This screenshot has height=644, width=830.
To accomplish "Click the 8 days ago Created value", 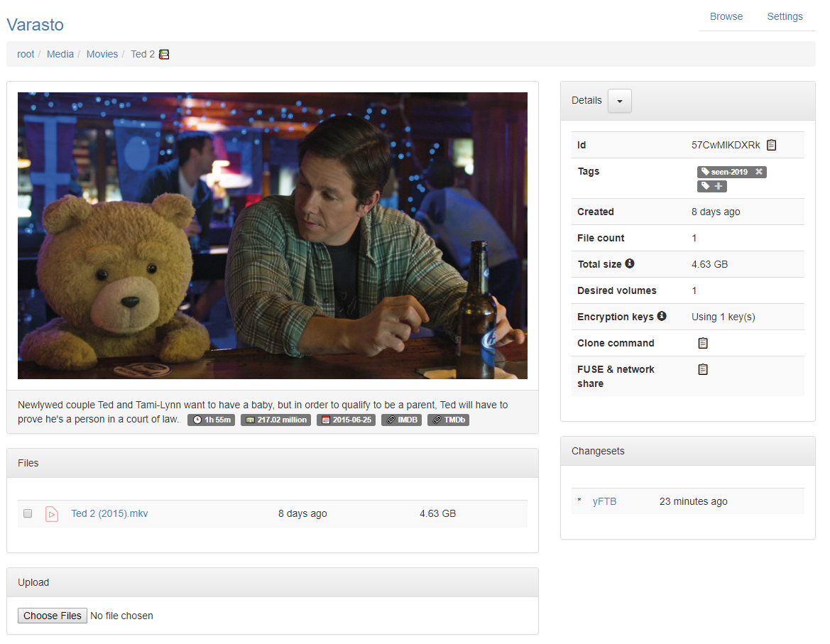I will coord(716,212).
